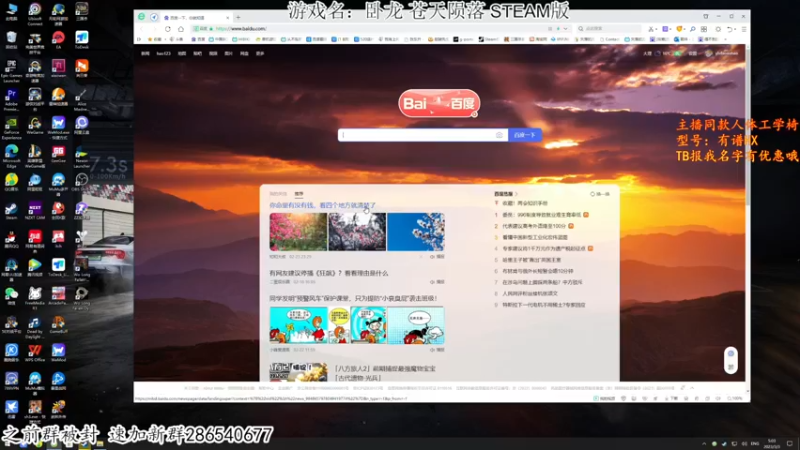Open the headline 有网友建议停播《狂飙》
This screenshot has width=800, height=450.
click(x=329, y=273)
